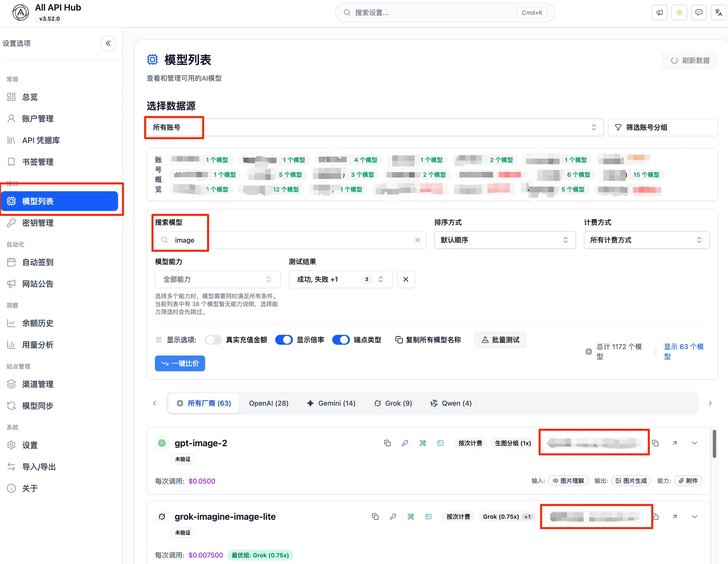Click the green tools icon for gpt-image-2
This screenshot has height=564, width=728.
click(423, 443)
